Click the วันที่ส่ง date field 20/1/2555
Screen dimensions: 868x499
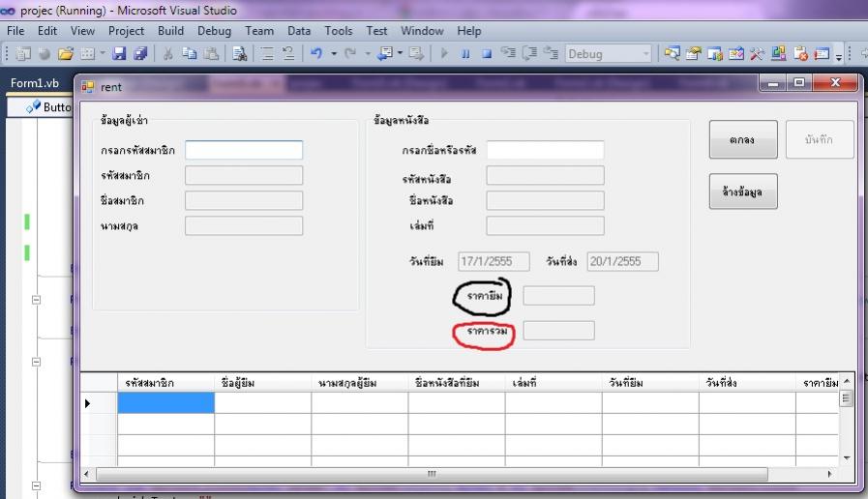(623, 261)
